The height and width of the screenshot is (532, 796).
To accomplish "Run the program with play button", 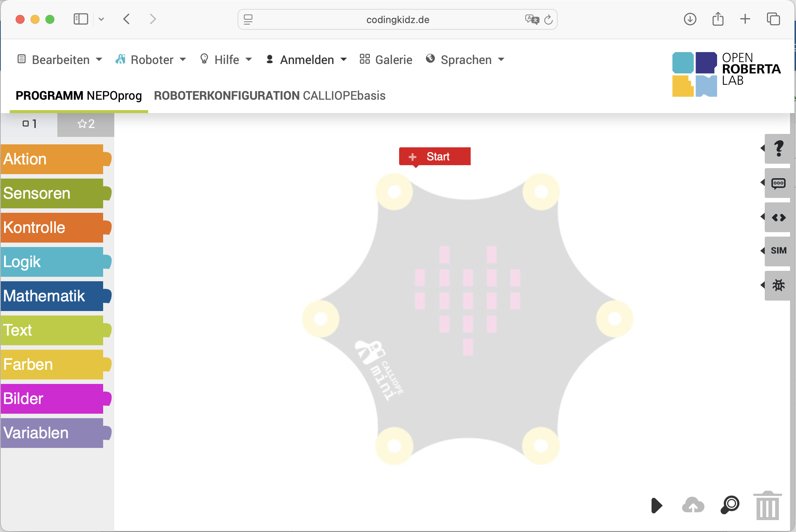I will tap(657, 505).
